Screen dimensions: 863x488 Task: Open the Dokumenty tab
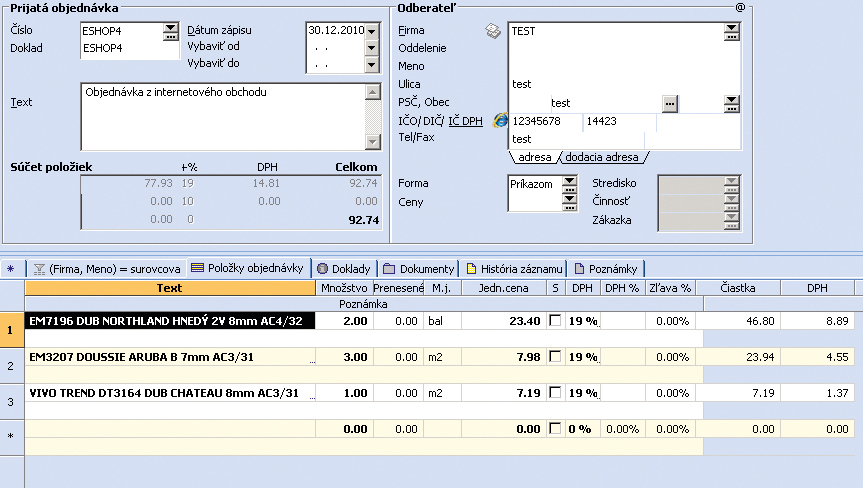point(419,268)
